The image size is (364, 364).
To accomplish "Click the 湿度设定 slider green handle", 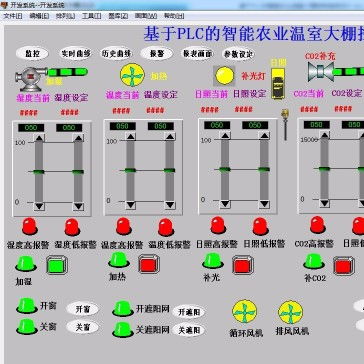I will tap(78, 172).
